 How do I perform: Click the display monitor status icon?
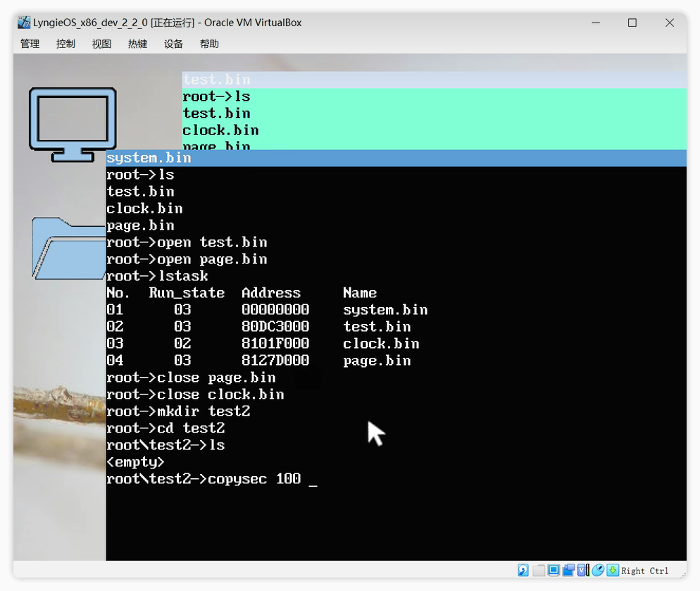point(554,570)
